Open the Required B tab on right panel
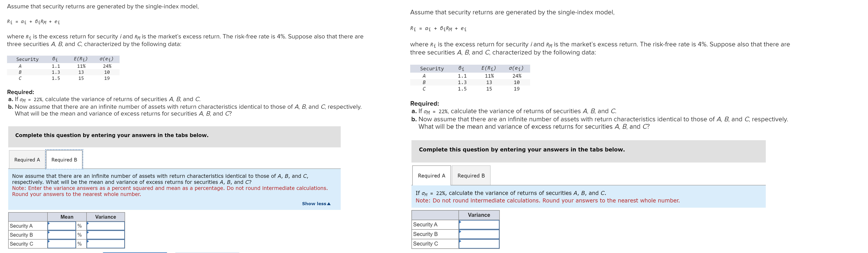This screenshot has height=253, width=868. click(471, 175)
